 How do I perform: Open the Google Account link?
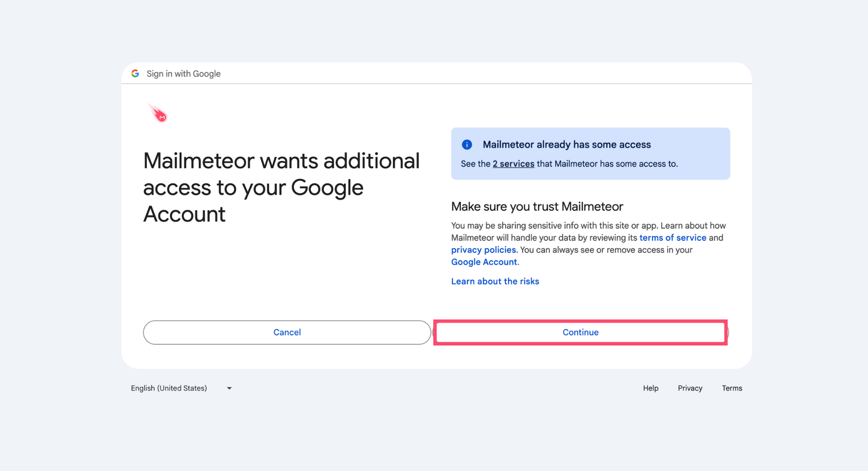(484, 262)
